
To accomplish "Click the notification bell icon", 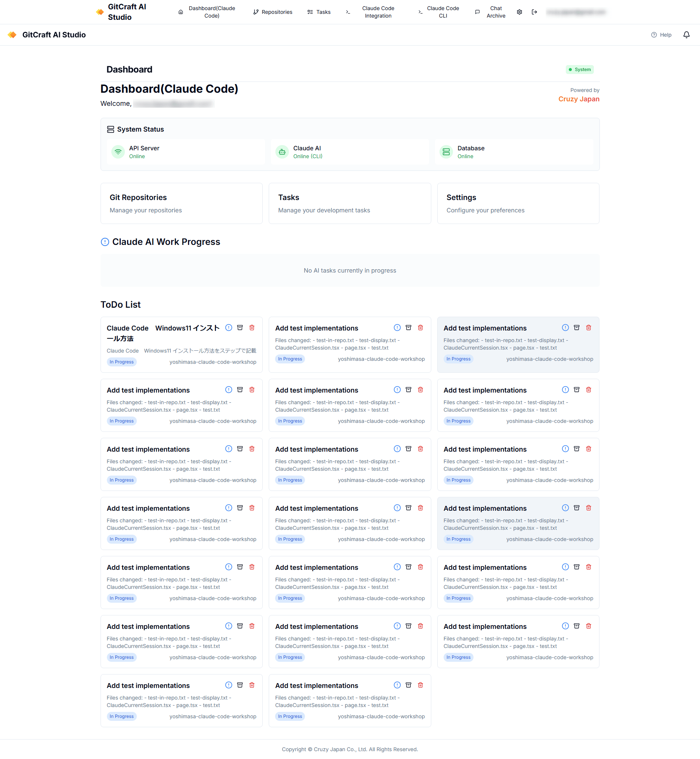I will pos(686,35).
